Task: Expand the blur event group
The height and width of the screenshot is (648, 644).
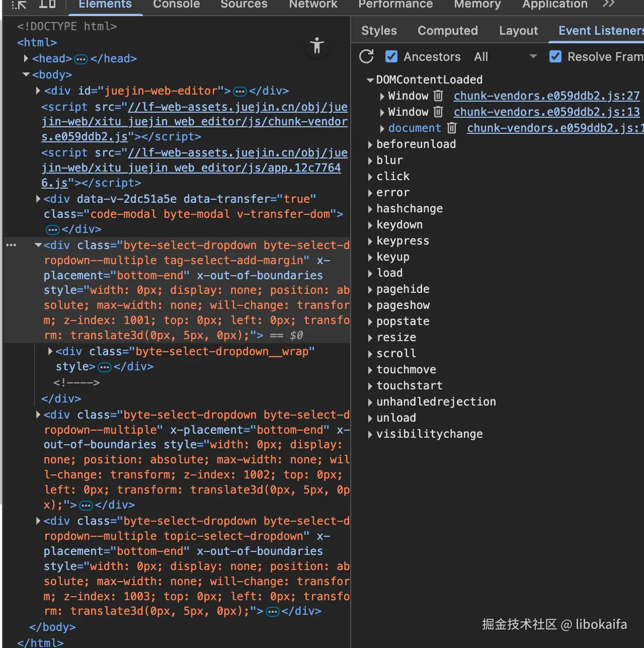Action: coord(370,160)
